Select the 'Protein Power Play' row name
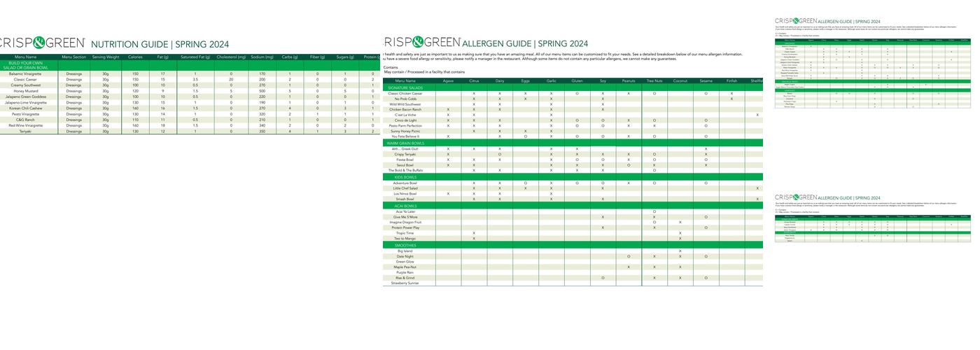The width and height of the screenshot is (980, 350). click(405, 227)
